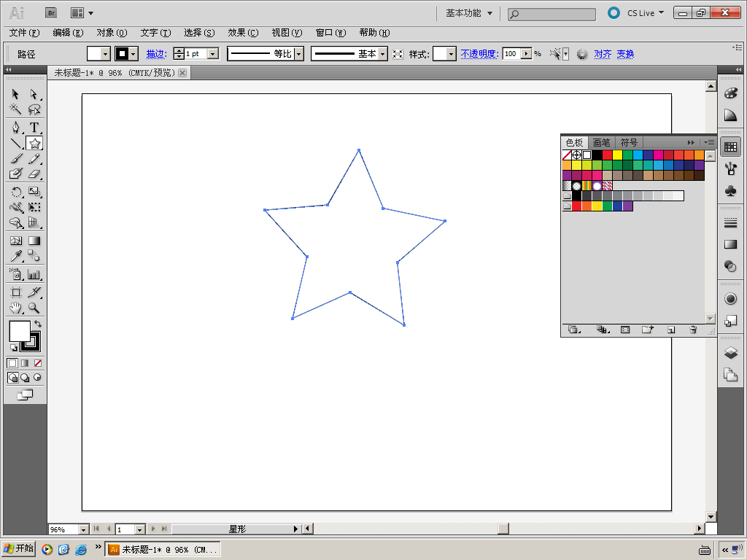Click the Recolor Artwork icon in control bar
Viewport: 747px width, 560px height.
point(581,54)
